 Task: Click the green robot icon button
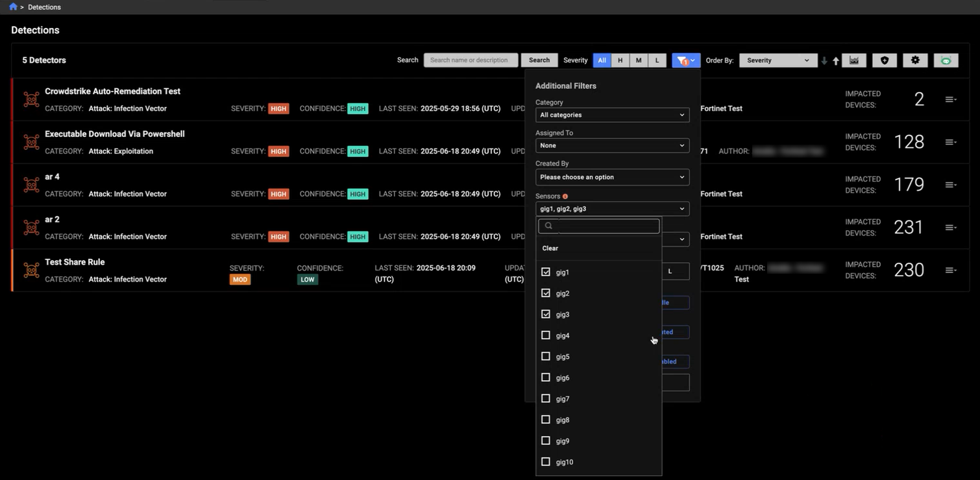click(x=946, y=60)
